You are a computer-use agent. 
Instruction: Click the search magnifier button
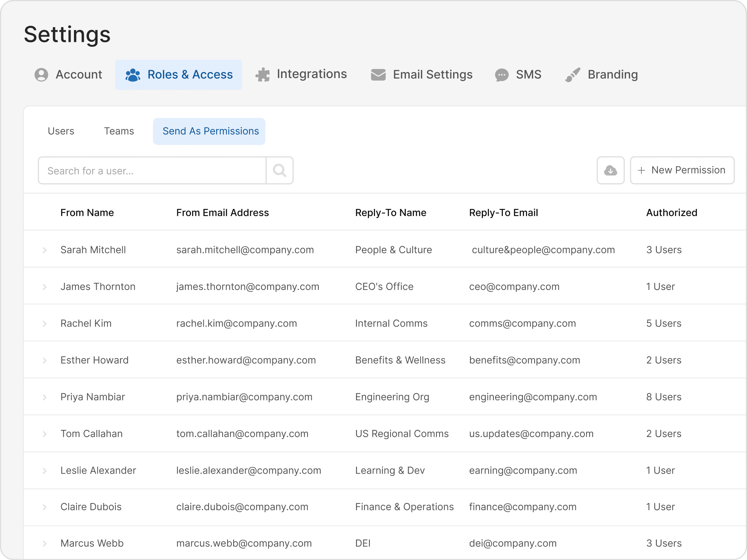(x=280, y=170)
